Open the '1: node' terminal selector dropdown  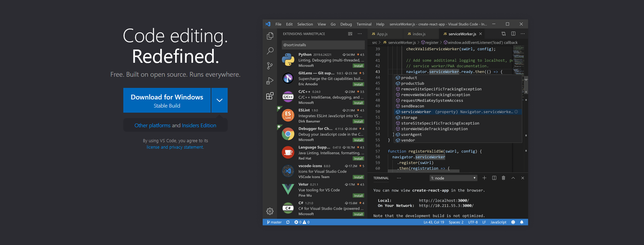453,178
